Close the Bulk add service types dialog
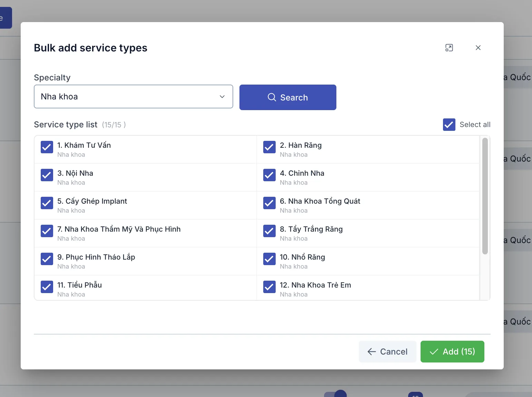Viewport: 532px width, 397px height. 478,48
